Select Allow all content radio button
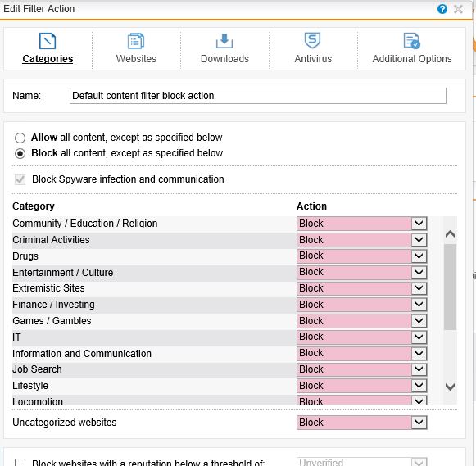Screen dimensions: 476x466 pos(20,138)
